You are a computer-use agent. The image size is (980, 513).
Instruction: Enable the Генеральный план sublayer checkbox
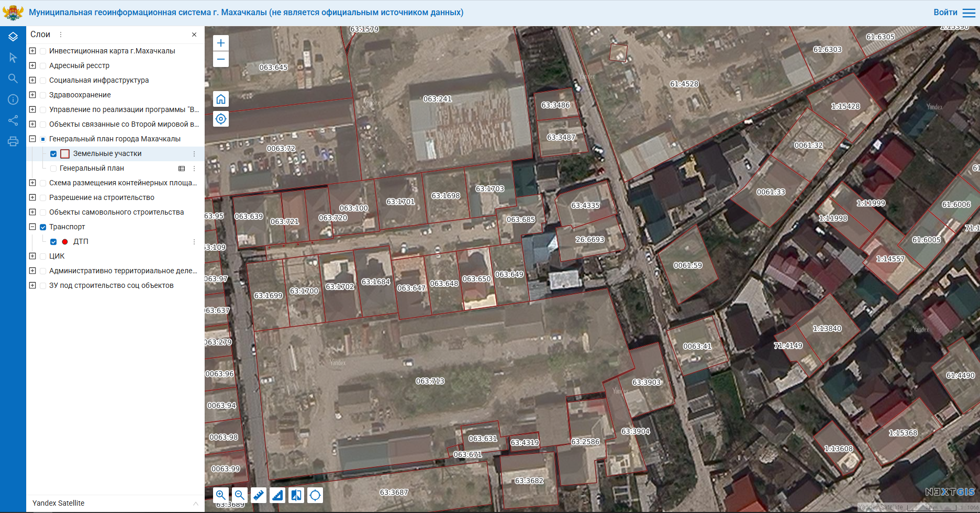coord(53,169)
